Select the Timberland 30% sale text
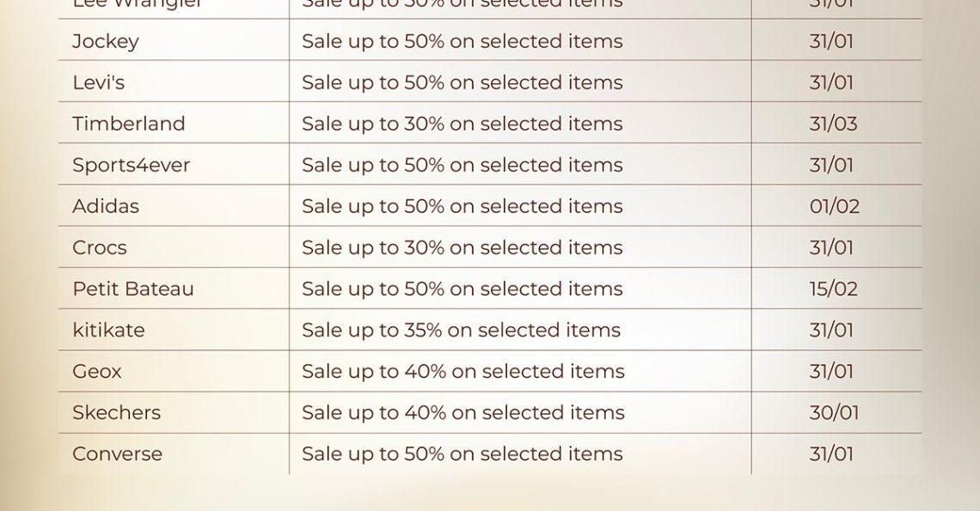 tap(462, 124)
